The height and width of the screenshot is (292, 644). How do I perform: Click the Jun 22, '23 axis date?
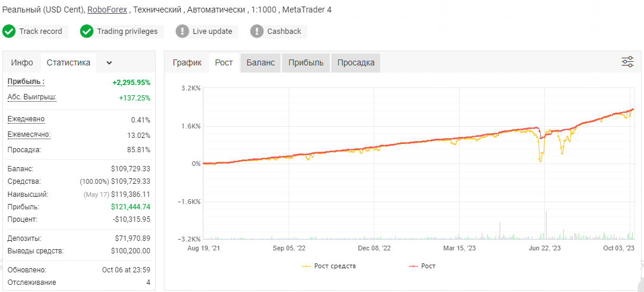pyautogui.click(x=545, y=248)
